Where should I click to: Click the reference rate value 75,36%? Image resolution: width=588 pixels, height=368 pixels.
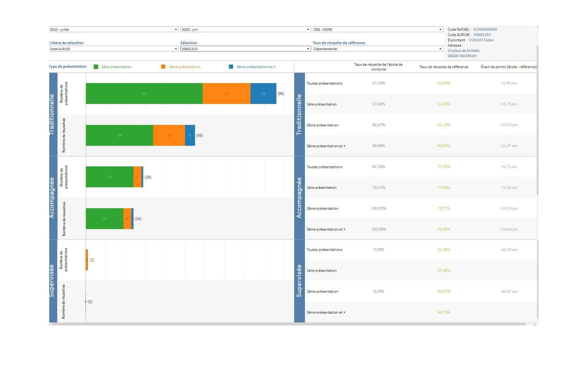click(444, 229)
